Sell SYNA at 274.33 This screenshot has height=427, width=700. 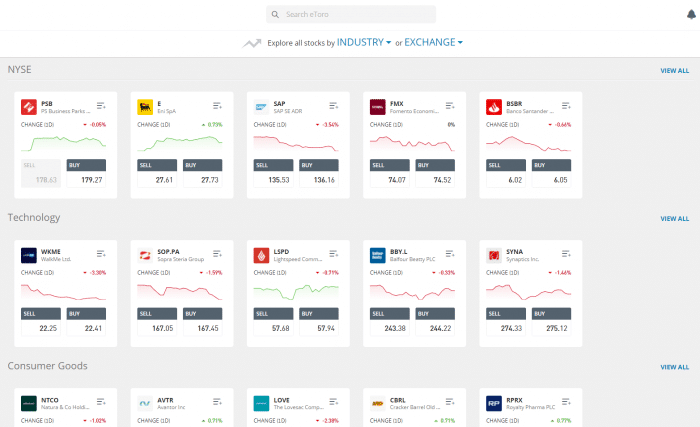pyautogui.click(x=506, y=322)
